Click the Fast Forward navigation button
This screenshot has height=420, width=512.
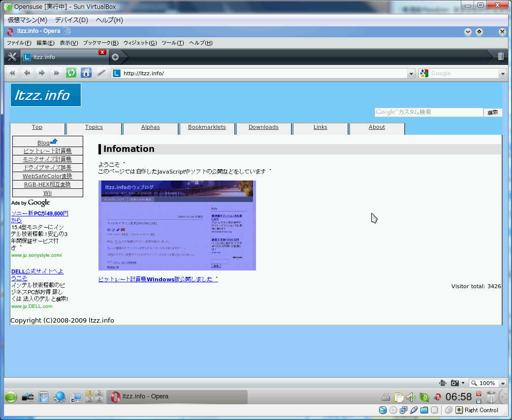pyautogui.click(x=57, y=73)
